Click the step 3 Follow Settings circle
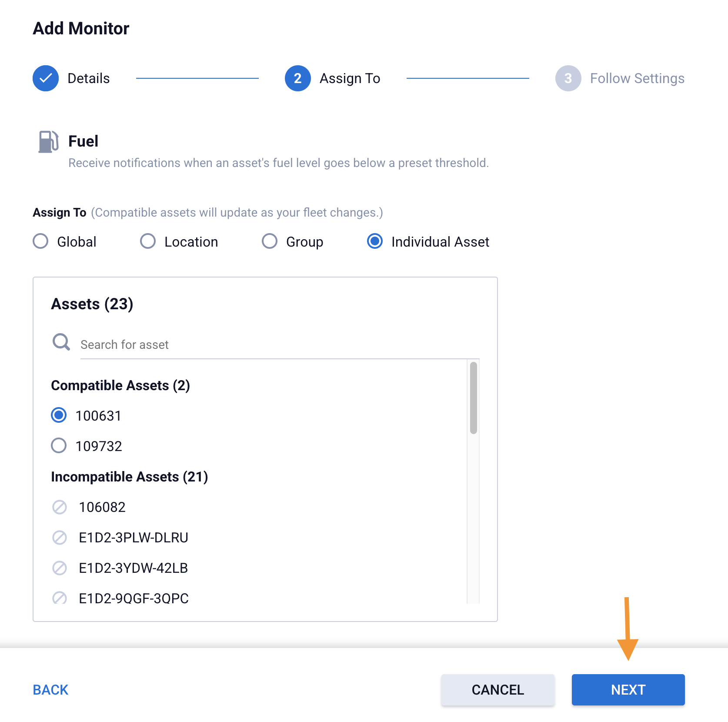728x722 pixels. click(x=568, y=78)
